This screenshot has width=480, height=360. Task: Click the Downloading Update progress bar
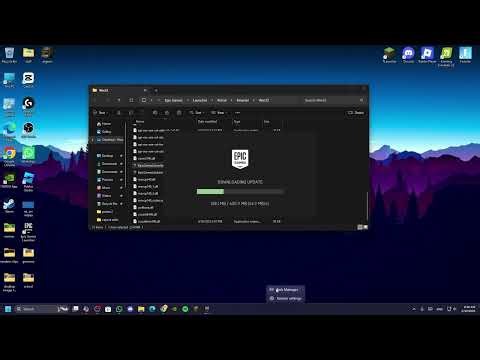pos(240,192)
